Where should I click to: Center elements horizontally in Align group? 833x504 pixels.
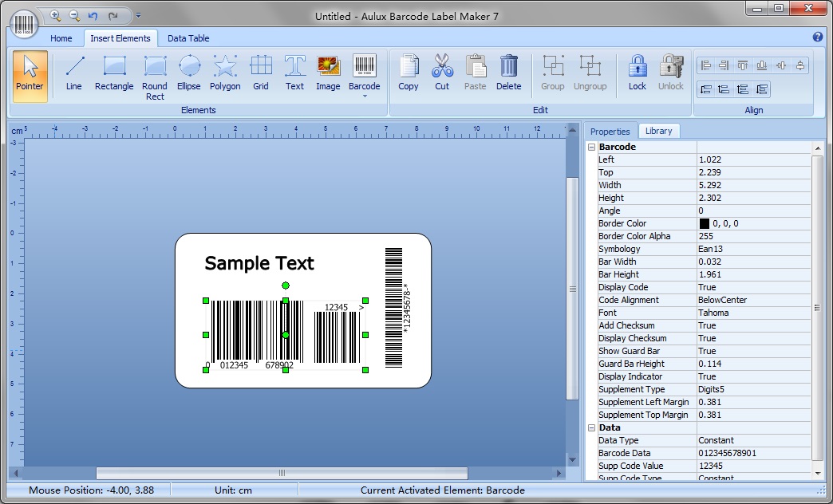[781, 66]
